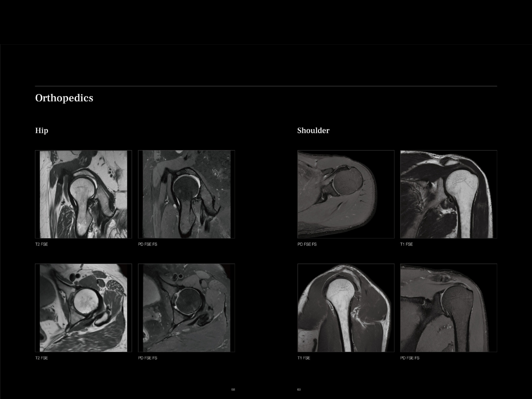The width and height of the screenshot is (532, 399).
Task: Click the PD FSE FS caption bottom right
Action: point(410,358)
